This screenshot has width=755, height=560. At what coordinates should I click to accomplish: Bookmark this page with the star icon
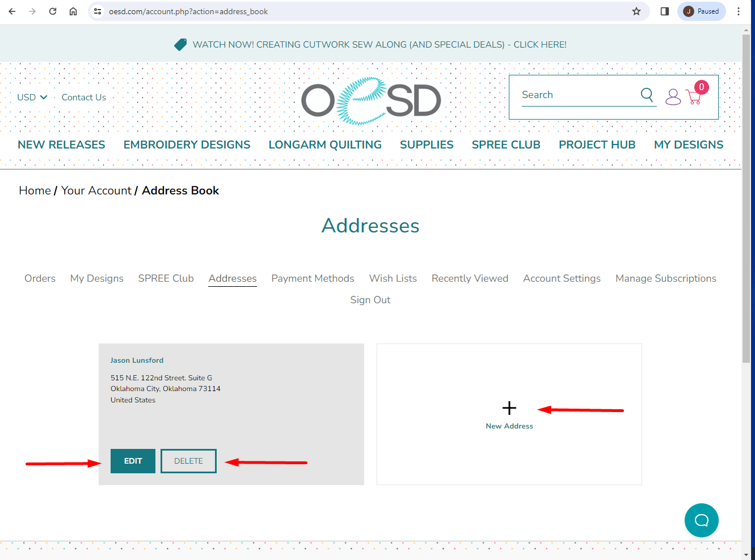(x=636, y=11)
